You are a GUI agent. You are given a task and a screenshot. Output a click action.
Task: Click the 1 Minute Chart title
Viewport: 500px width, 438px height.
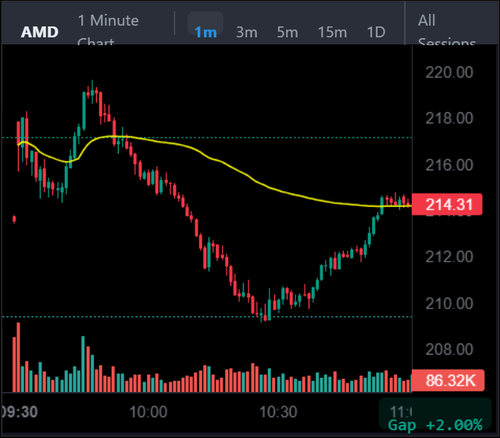pyautogui.click(x=108, y=29)
